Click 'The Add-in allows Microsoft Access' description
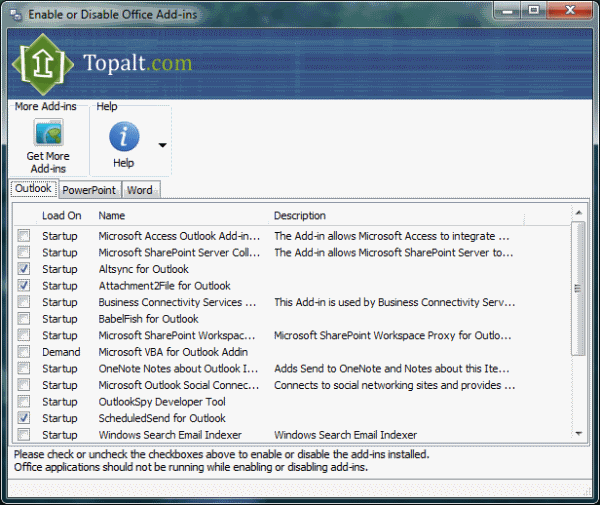 click(392, 236)
